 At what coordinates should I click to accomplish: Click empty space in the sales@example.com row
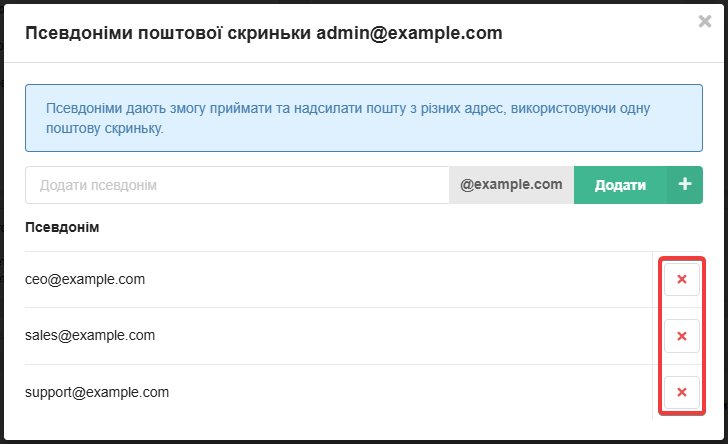[400, 336]
